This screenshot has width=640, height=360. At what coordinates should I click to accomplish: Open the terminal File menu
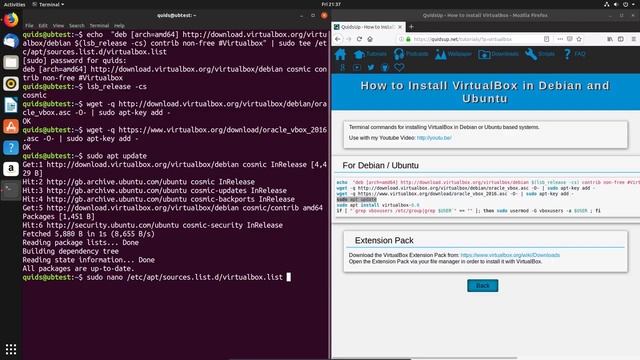point(29,26)
